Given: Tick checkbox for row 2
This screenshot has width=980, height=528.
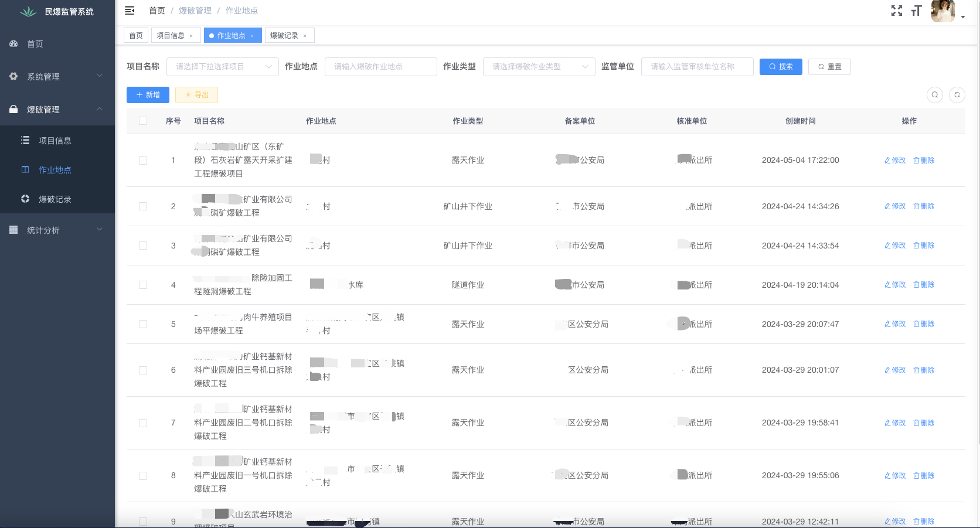Looking at the screenshot, I should 143,206.
